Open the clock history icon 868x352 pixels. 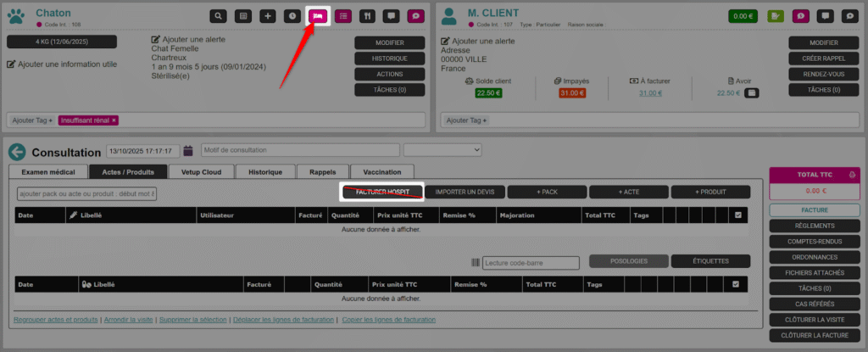[x=292, y=16]
